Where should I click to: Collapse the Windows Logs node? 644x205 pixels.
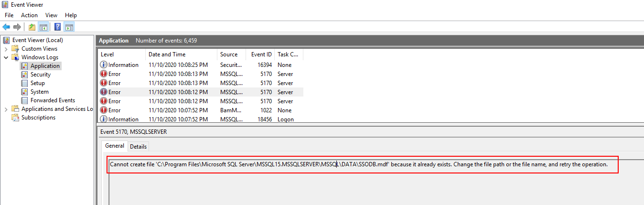tap(6, 57)
